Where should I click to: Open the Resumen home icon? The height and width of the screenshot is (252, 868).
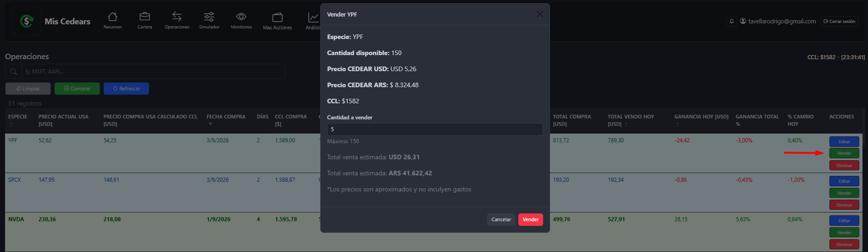click(113, 17)
